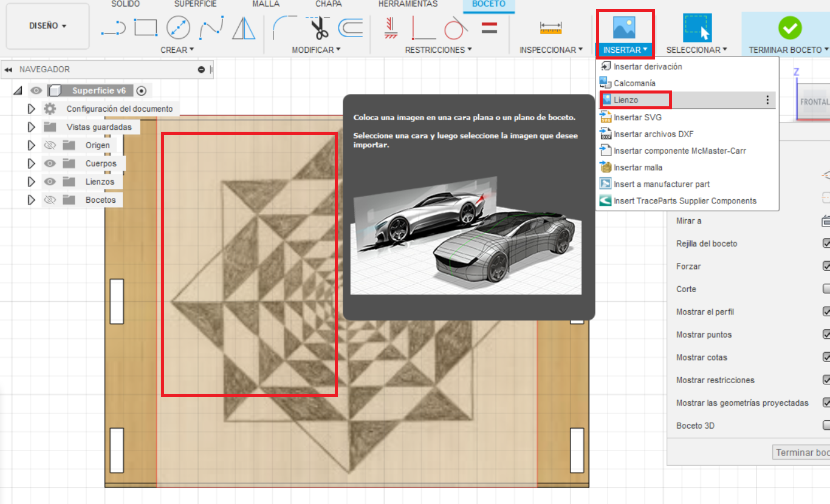Viewport: 830px width, 504px height.
Task: Pick the Fillet tool in MODIFICAR
Action: click(284, 27)
